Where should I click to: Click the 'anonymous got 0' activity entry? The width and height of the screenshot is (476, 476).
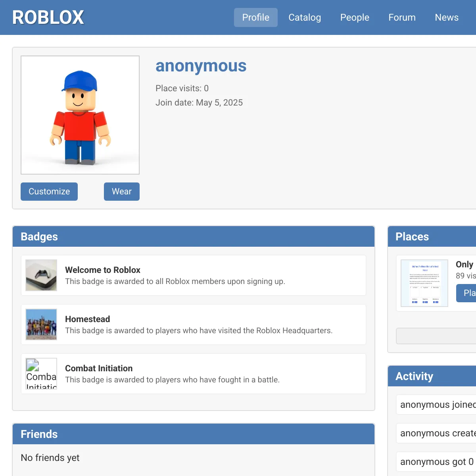point(436,462)
